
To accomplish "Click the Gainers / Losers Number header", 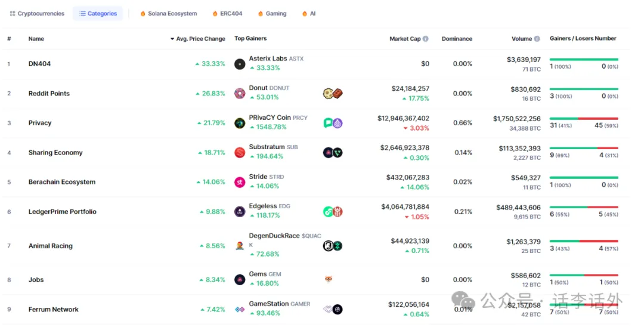I will point(583,38).
